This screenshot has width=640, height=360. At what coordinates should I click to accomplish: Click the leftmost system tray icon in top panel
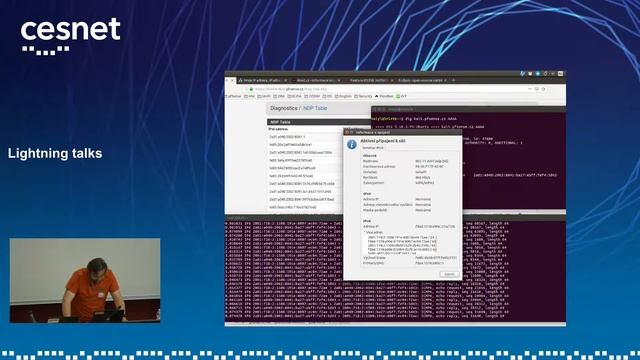point(522,74)
